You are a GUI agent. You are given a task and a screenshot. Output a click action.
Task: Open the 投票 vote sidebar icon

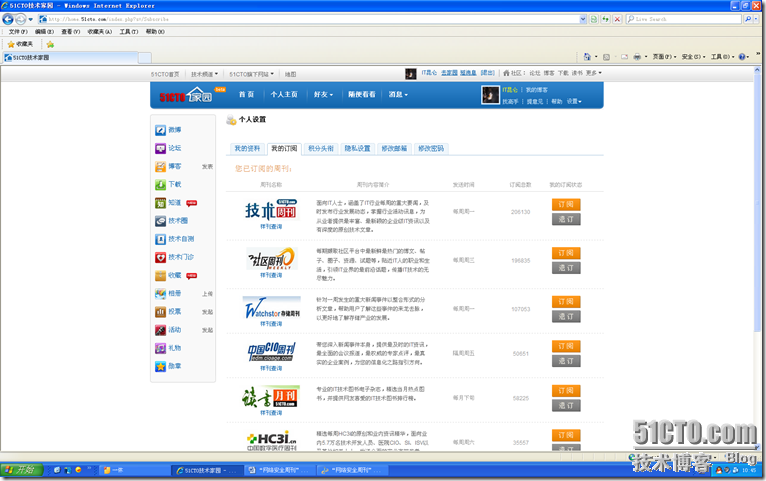click(x=160, y=312)
